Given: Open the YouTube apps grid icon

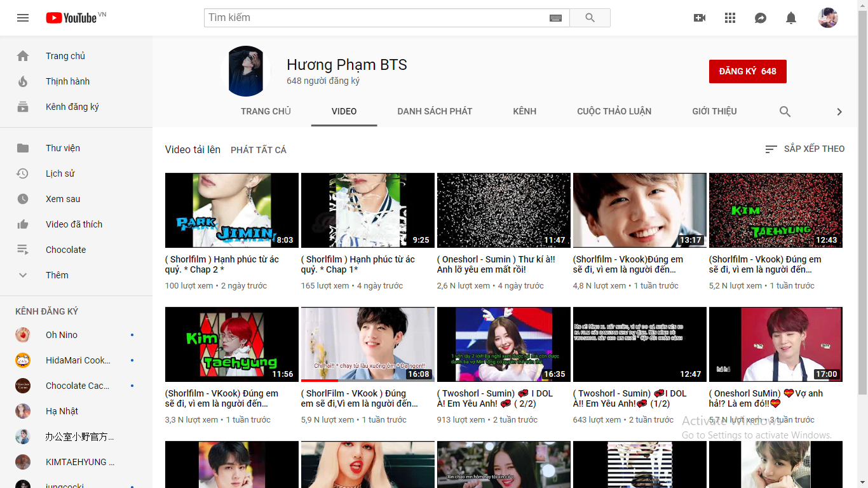Looking at the screenshot, I should (730, 18).
